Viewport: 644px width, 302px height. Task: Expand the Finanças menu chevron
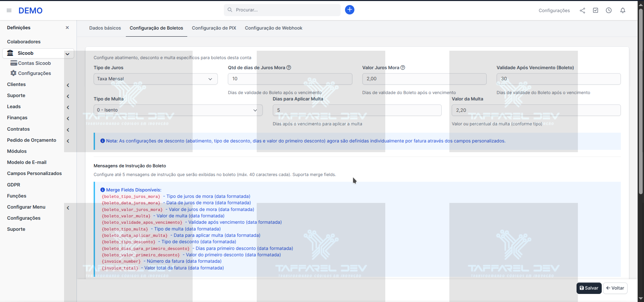(68, 118)
